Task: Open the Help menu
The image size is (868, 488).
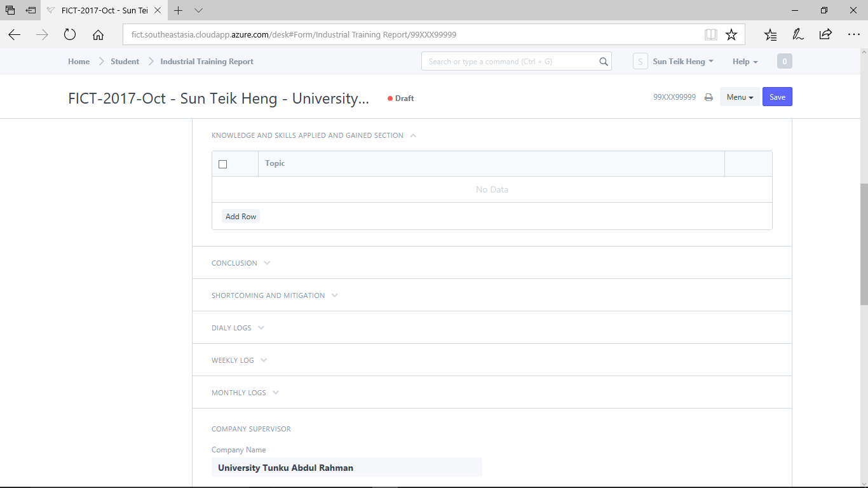Action: coord(745,62)
